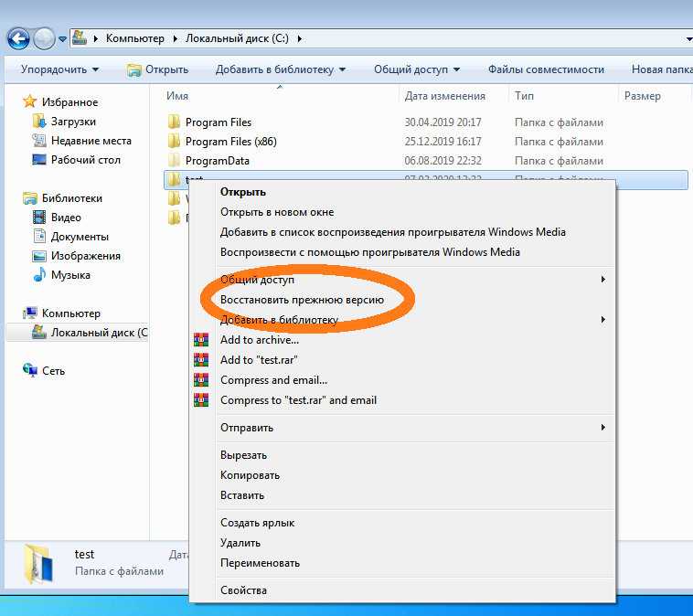Open recent pages dropdown next to Forward
The width and height of the screenshot is (693, 616).
click(x=62, y=39)
